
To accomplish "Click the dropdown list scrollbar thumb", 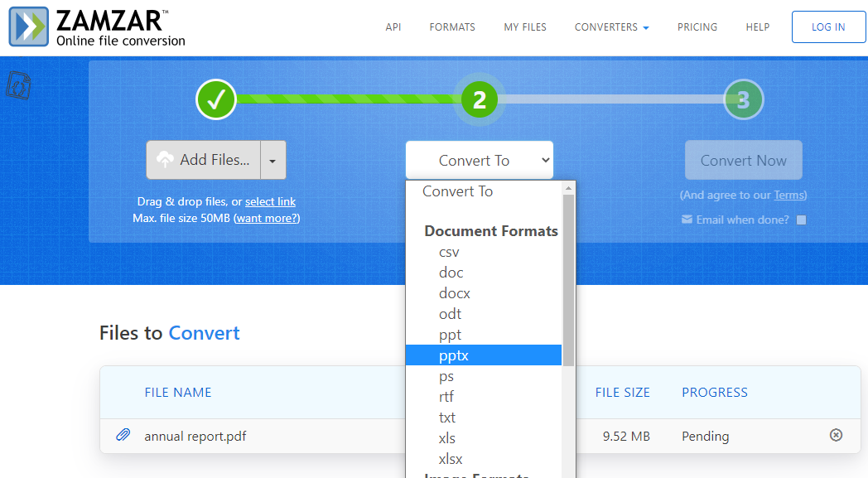I will [x=568, y=280].
